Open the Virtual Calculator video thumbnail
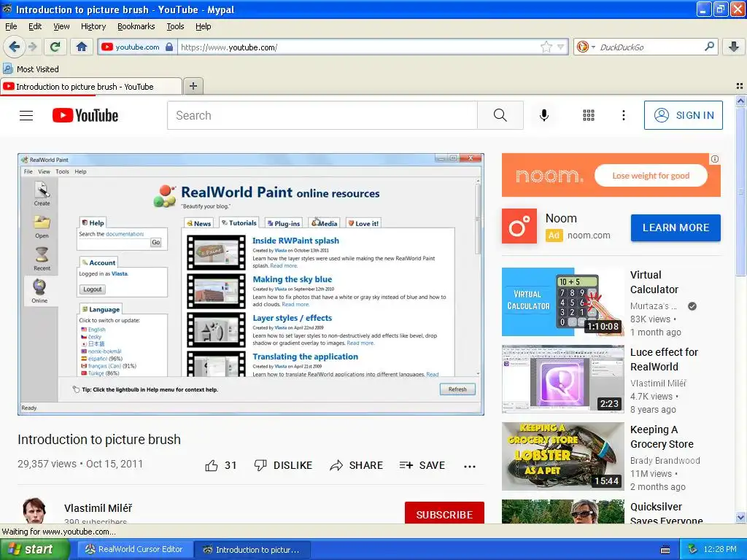 pos(562,302)
